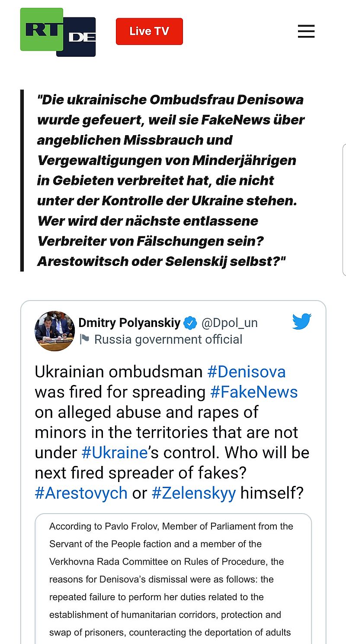This screenshot has width=346, height=644.
Task: Click the Russia government official label
Action: point(168,340)
